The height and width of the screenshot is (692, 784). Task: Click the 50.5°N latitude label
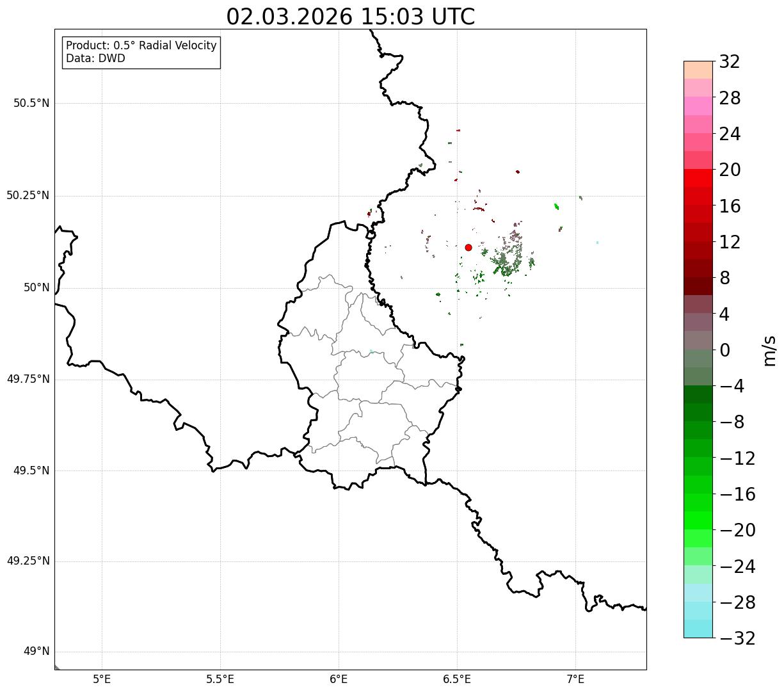[x=31, y=103]
